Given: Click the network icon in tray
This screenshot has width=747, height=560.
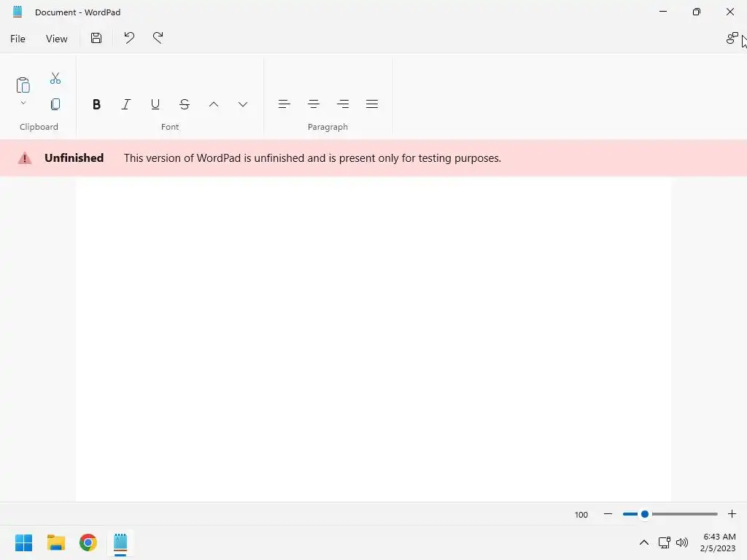Looking at the screenshot, I should click(x=664, y=542).
